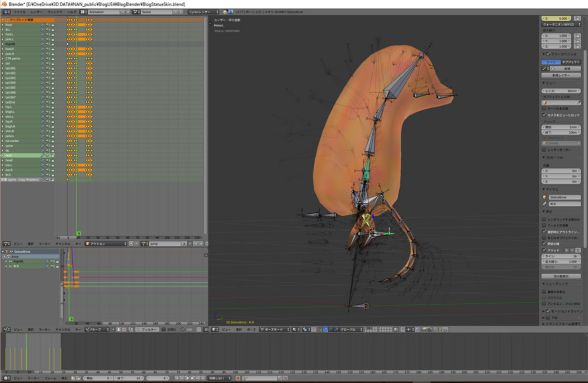The image size is (588, 383).
Task: Uncheck the Lock Camera to View checkbox
Action: (544, 115)
